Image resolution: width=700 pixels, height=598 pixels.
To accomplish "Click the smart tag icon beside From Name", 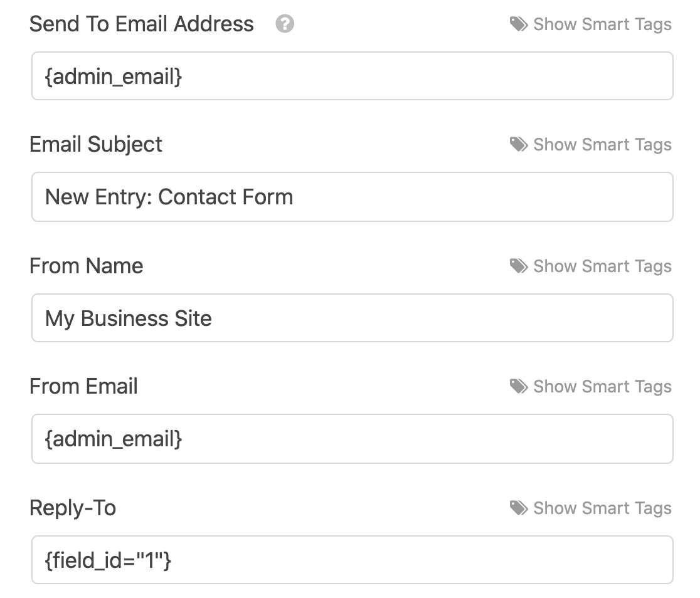I will coord(518,266).
